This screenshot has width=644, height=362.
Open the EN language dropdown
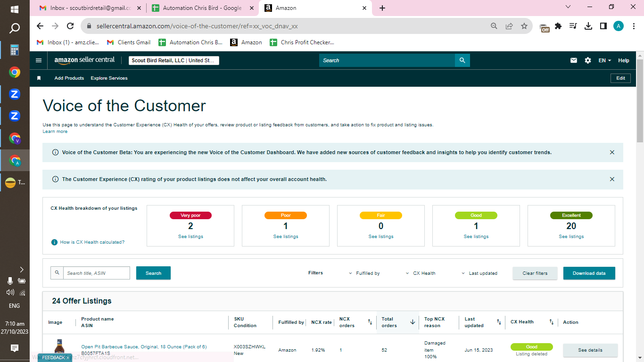(605, 60)
